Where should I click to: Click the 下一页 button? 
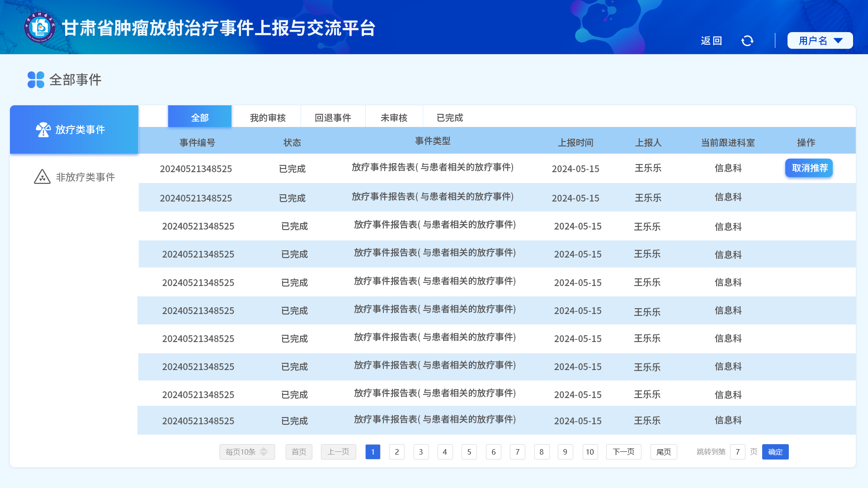624,452
